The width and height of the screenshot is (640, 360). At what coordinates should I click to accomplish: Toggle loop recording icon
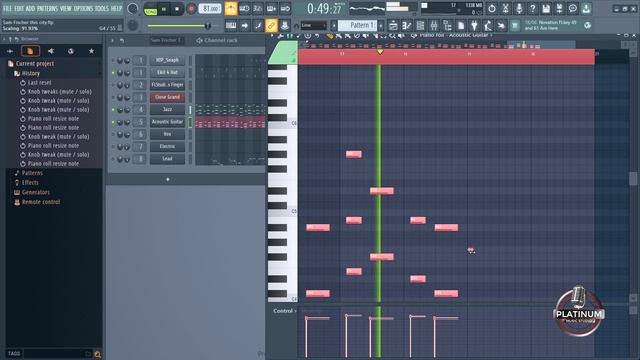[285, 9]
